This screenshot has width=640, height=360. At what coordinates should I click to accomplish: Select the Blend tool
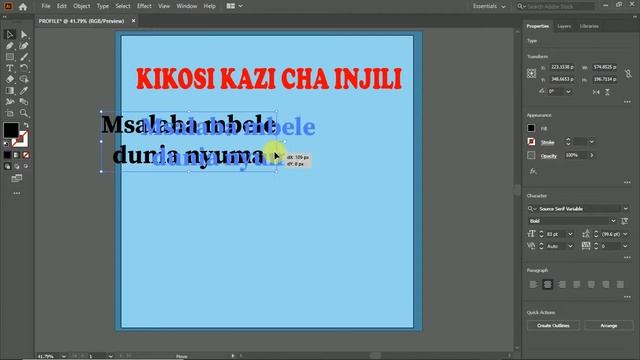(24, 102)
